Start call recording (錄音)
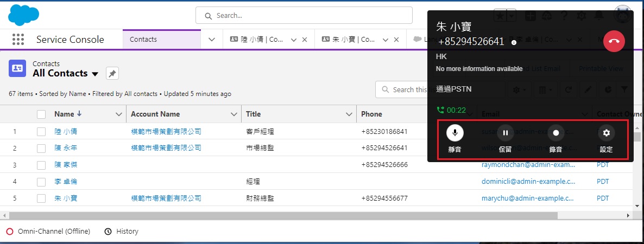 (x=555, y=132)
